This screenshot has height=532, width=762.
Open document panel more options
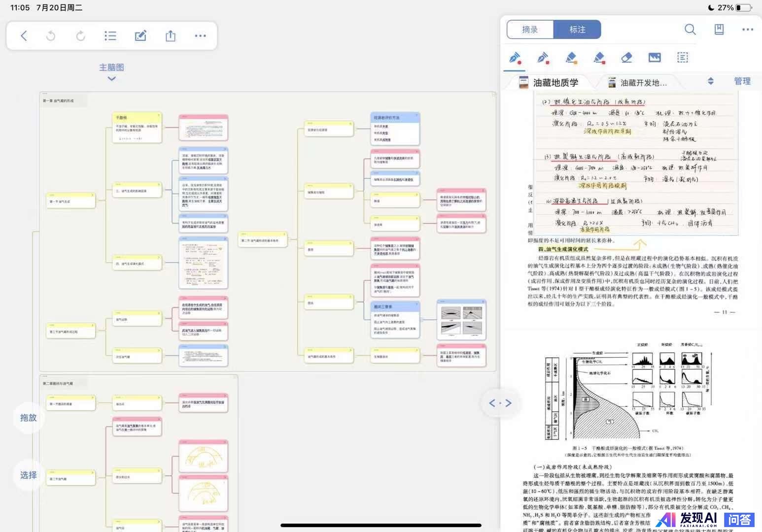click(x=748, y=30)
